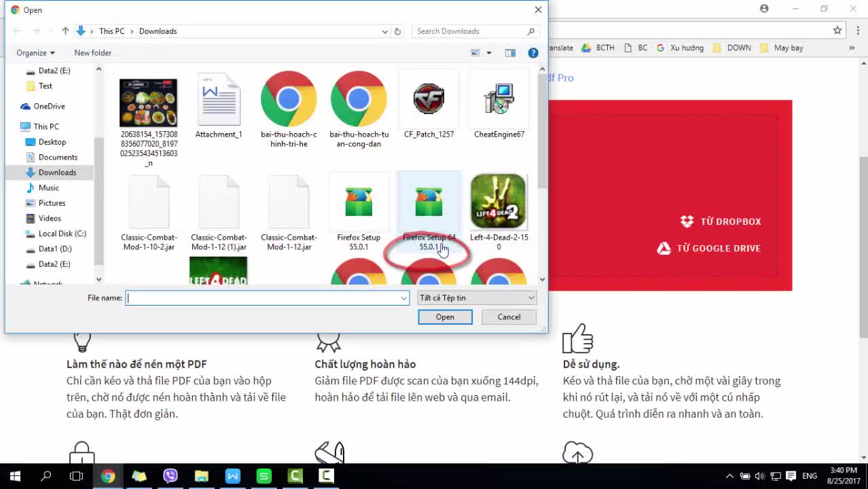The height and width of the screenshot is (489, 868).
Task: Change view layout icon in dialog
Action: point(475,53)
